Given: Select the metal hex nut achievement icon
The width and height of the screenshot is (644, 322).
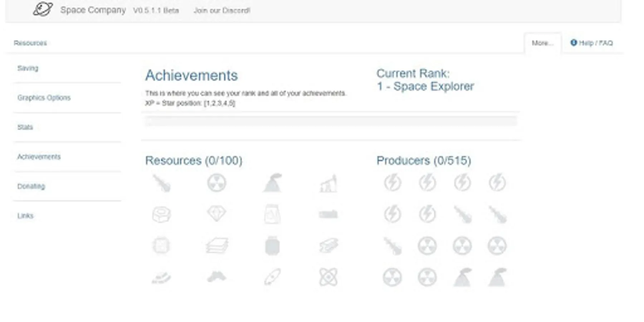Looking at the screenshot, I should pos(161,215).
